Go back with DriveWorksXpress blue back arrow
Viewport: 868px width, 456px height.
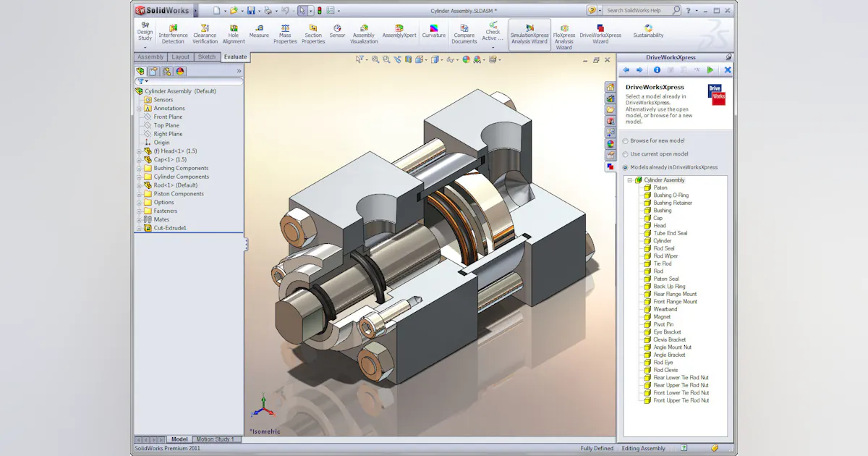(x=626, y=70)
